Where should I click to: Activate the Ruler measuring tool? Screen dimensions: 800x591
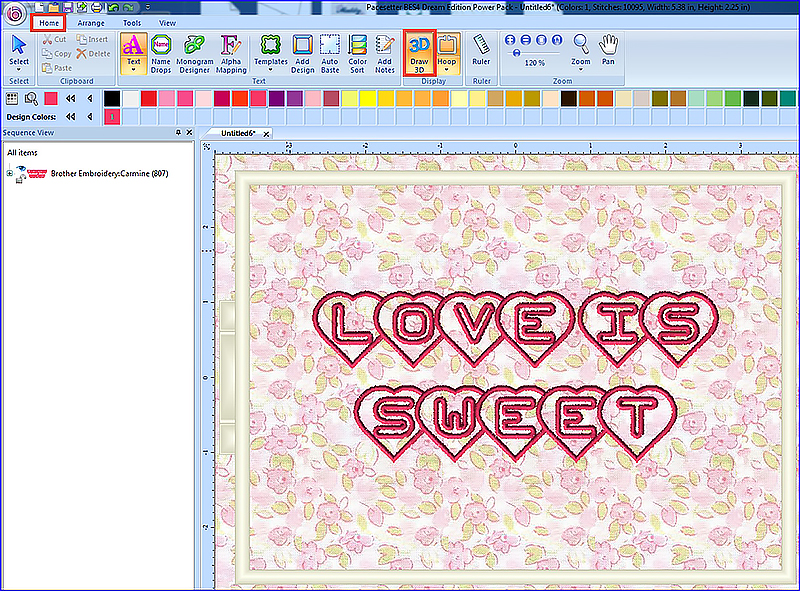(x=481, y=50)
